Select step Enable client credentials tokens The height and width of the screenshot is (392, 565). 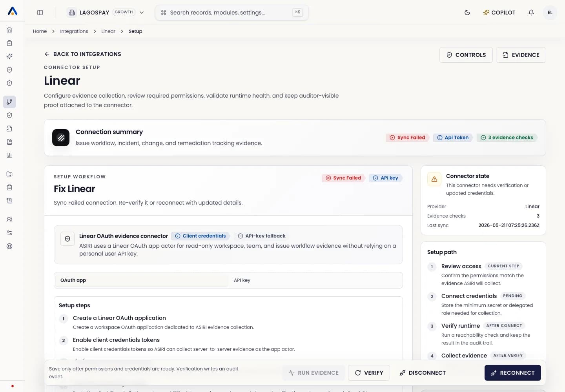tap(116, 340)
